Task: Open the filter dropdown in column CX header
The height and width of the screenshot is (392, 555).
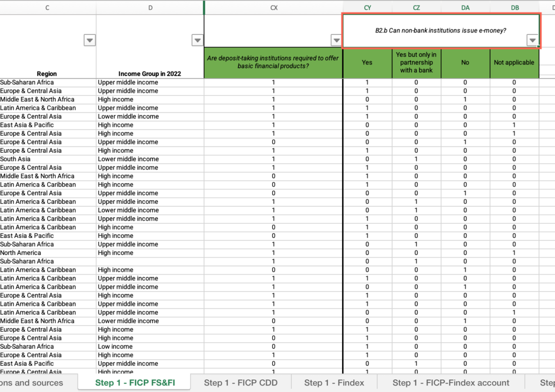Action: coord(336,40)
